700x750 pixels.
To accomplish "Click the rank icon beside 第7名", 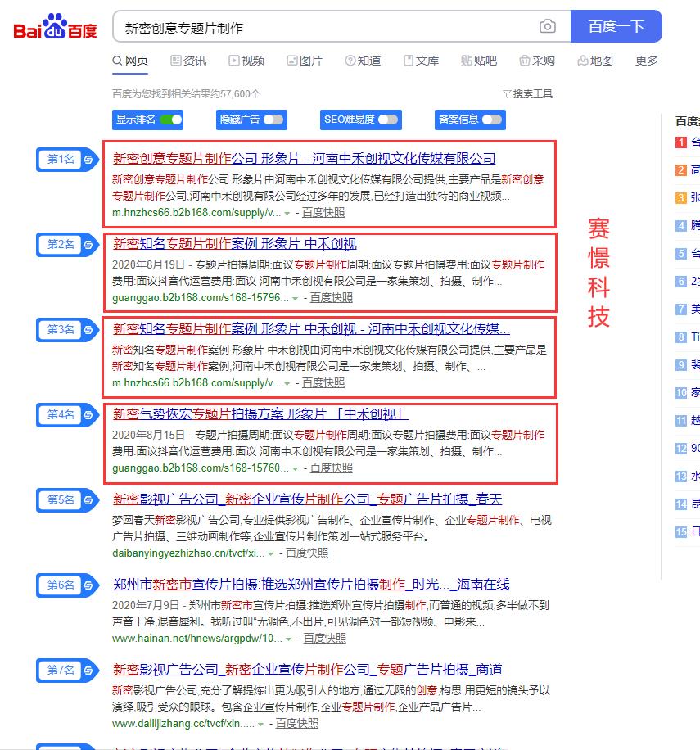I will point(88,670).
